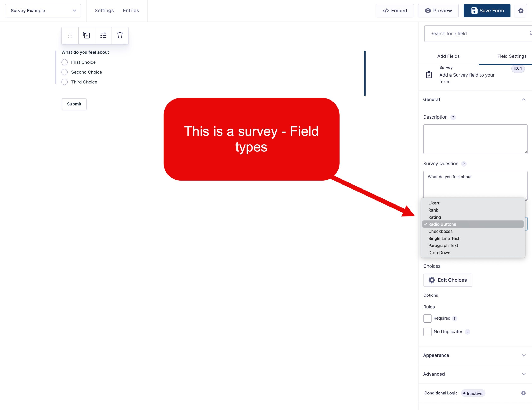This screenshot has height=410, width=532.
Task: Select Drop Down option in list
Action: click(439, 253)
